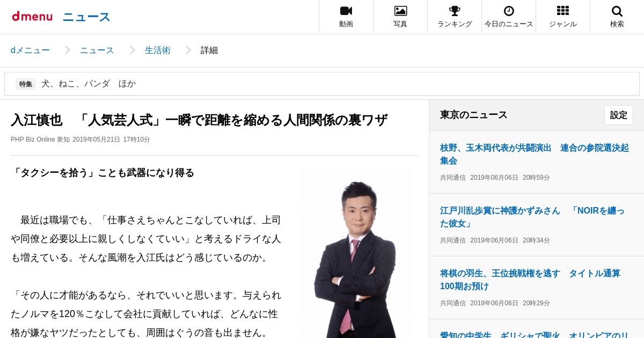This screenshot has height=338, width=644.
Task: Click the photo of the man in suit
Action: point(355,254)
